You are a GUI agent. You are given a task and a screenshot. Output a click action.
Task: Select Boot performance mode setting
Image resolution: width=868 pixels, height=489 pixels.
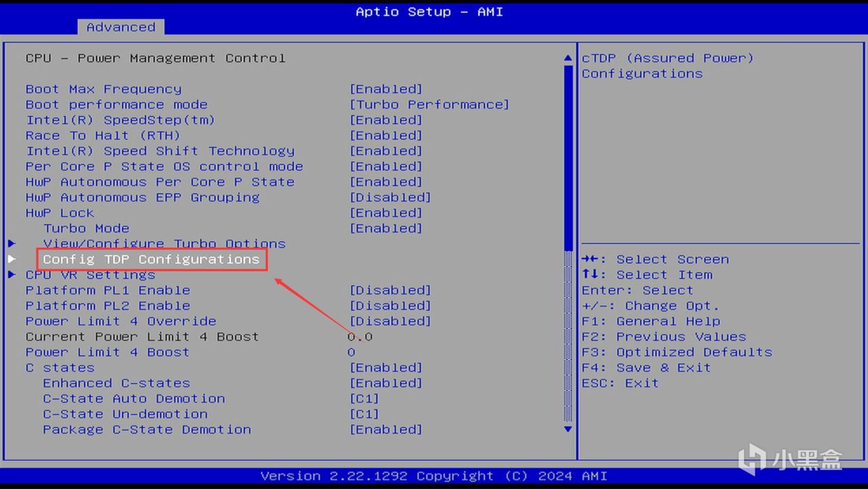click(x=117, y=104)
